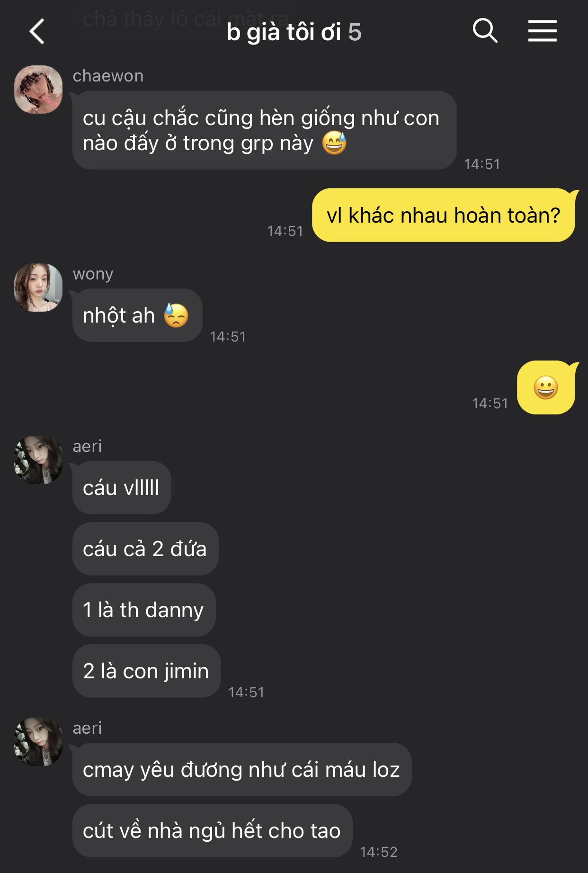Select the yellow 'vl khác nhau hoàn toàn?' bubble

pyautogui.click(x=444, y=215)
